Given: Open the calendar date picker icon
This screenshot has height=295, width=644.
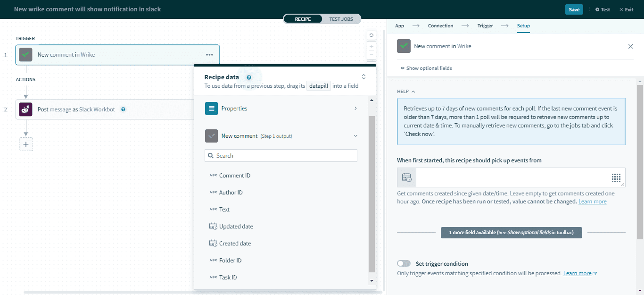Looking at the screenshot, I should 406,177.
